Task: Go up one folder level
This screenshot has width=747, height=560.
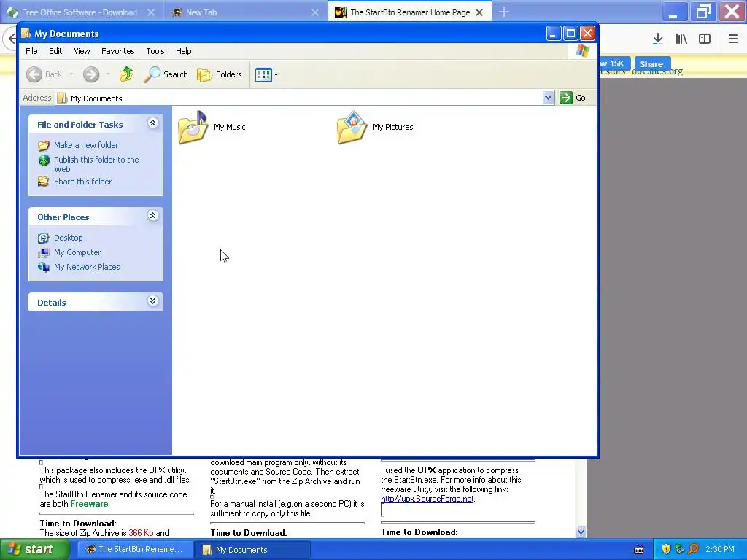Action: pyautogui.click(x=126, y=74)
